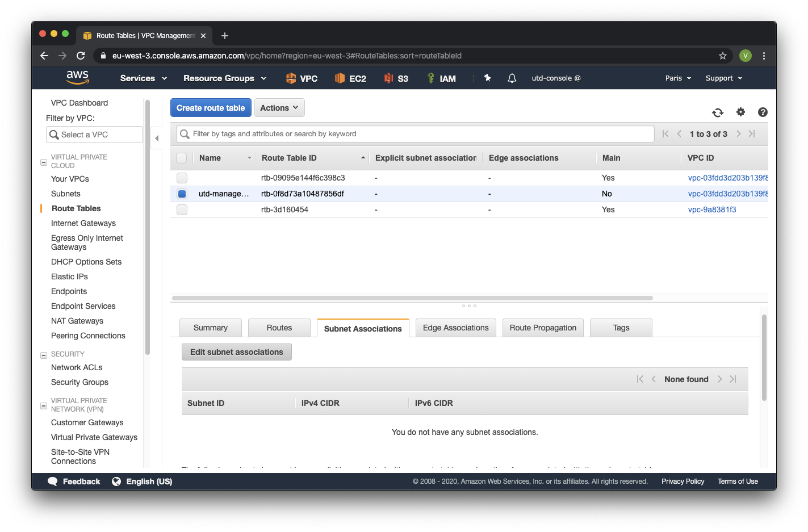
Task: Go to next page of route tables
Action: coord(738,134)
